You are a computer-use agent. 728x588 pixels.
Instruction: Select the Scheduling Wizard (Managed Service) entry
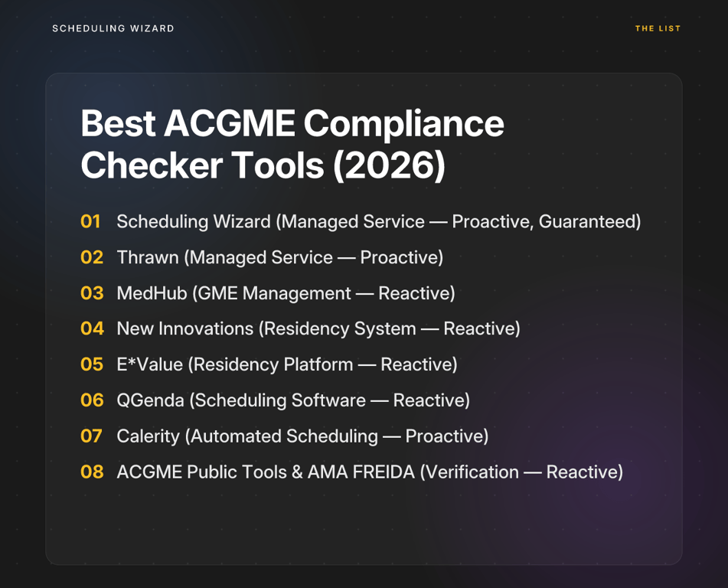pos(378,221)
